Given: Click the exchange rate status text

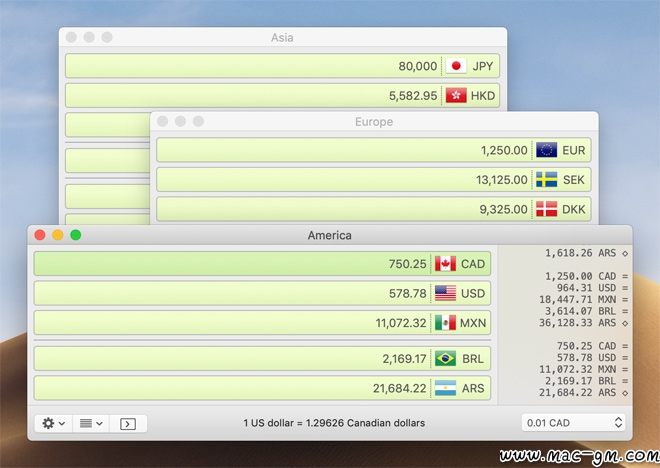Looking at the screenshot, I should (x=334, y=423).
